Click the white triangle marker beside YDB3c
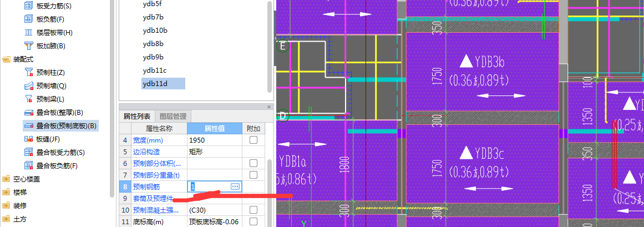This screenshot has height=227, width=644. (466, 153)
